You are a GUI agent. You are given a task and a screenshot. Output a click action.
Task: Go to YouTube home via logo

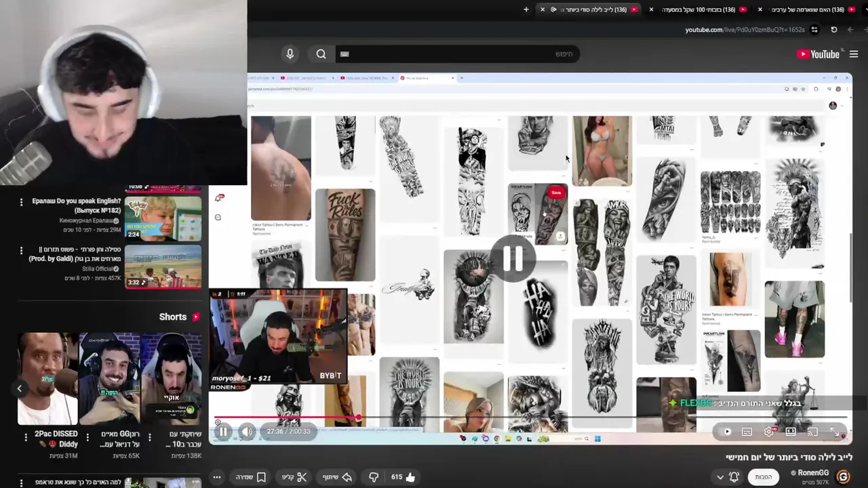tap(818, 54)
